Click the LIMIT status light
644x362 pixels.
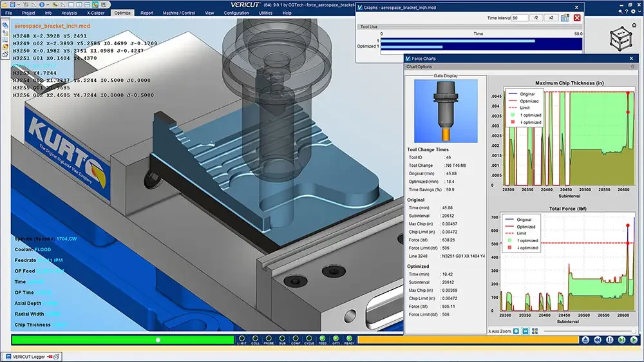(x=242, y=340)
